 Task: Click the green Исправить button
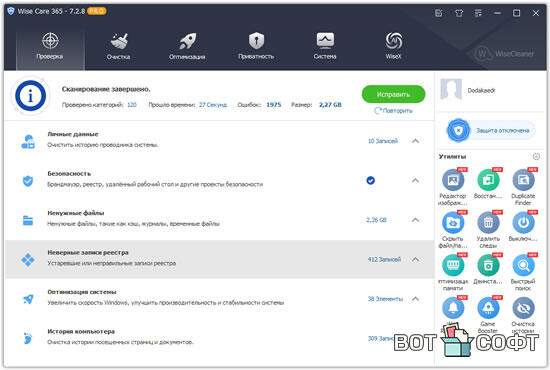click(393, 94)
